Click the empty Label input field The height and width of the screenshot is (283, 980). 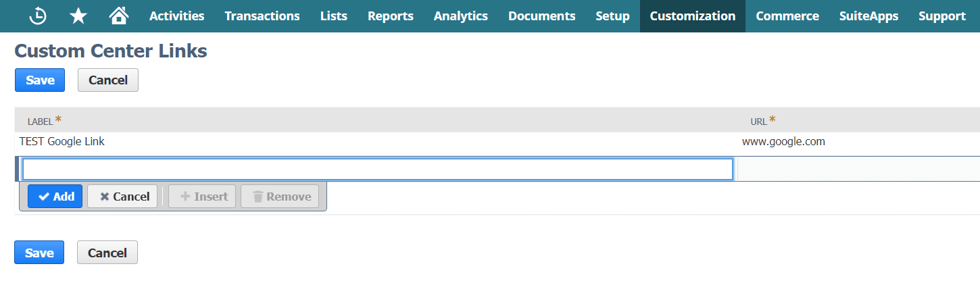point(377,169)
